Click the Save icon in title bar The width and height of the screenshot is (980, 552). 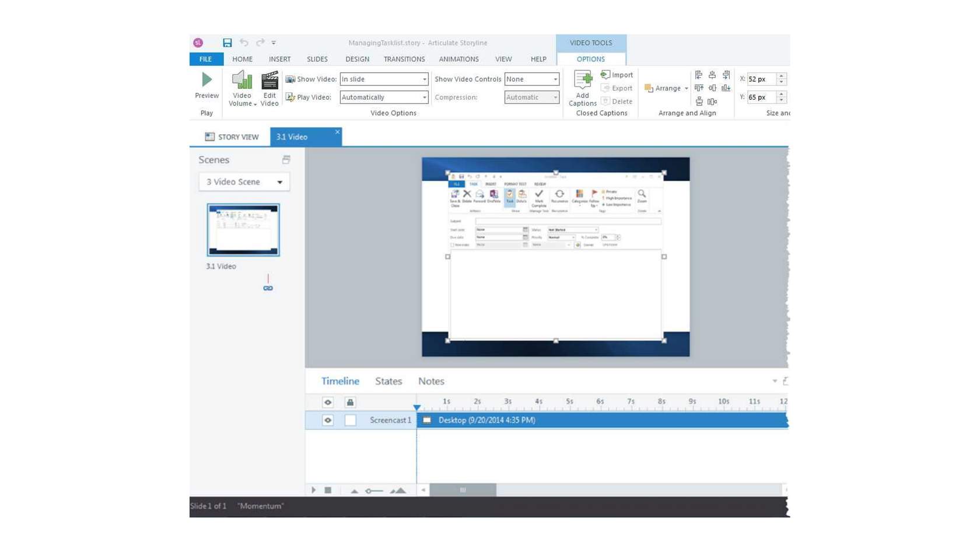[227, 43]
